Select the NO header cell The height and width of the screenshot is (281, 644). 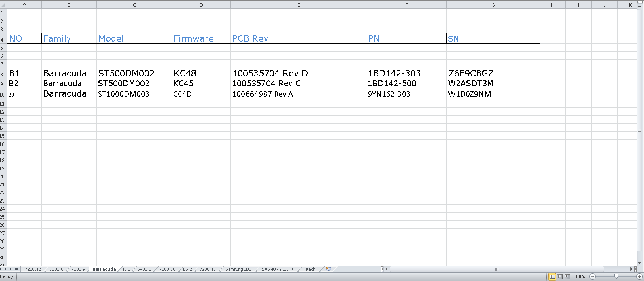click(24, 38)
